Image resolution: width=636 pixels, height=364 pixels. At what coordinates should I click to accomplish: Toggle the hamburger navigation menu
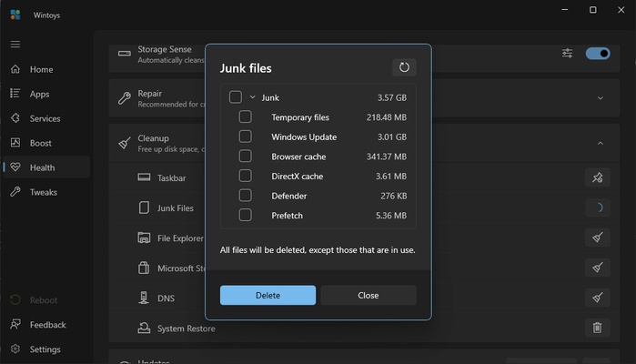click(15, 45)
